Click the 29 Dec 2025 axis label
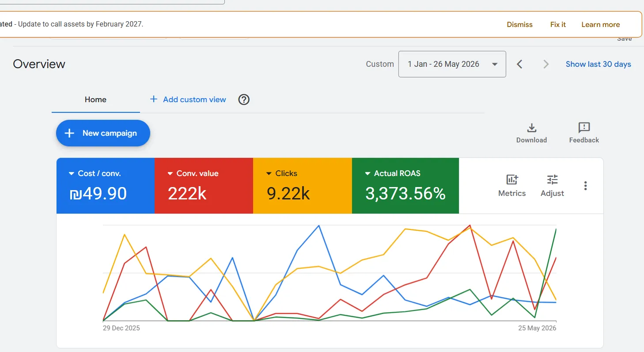 [121, 328]
